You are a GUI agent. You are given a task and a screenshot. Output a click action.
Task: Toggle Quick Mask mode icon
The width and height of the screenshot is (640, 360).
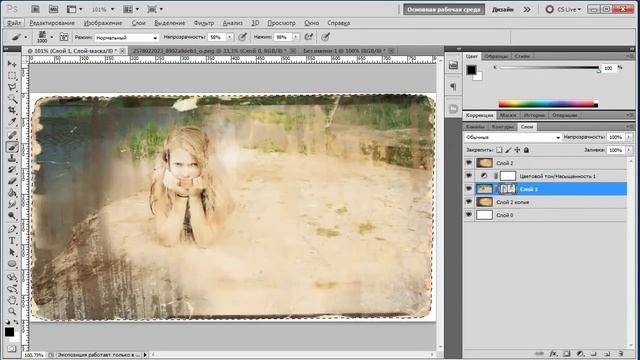pyautogui.click(x=11, y=349)
